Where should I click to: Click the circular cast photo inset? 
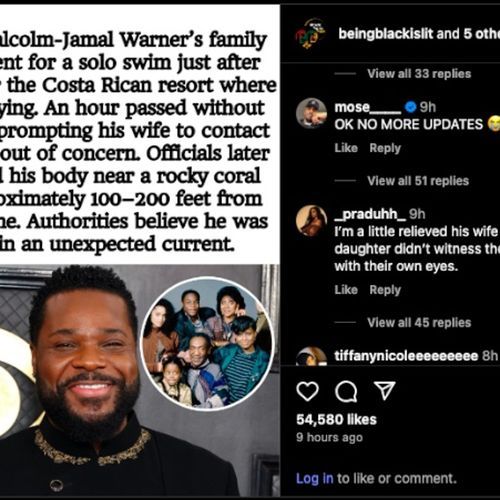point(207,343)
